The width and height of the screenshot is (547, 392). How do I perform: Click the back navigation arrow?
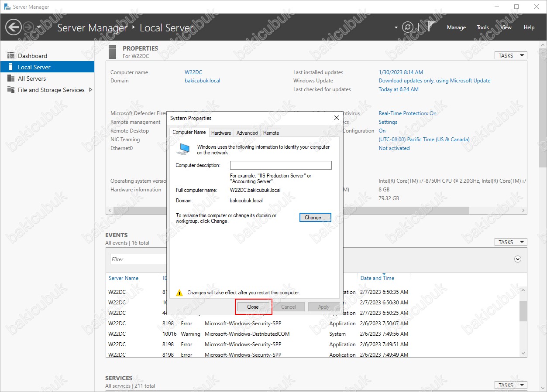pos(13,27)
